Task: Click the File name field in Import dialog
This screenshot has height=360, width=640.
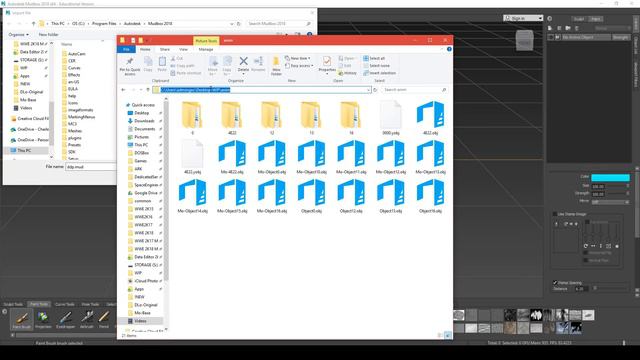Action: tap(91, 167)
